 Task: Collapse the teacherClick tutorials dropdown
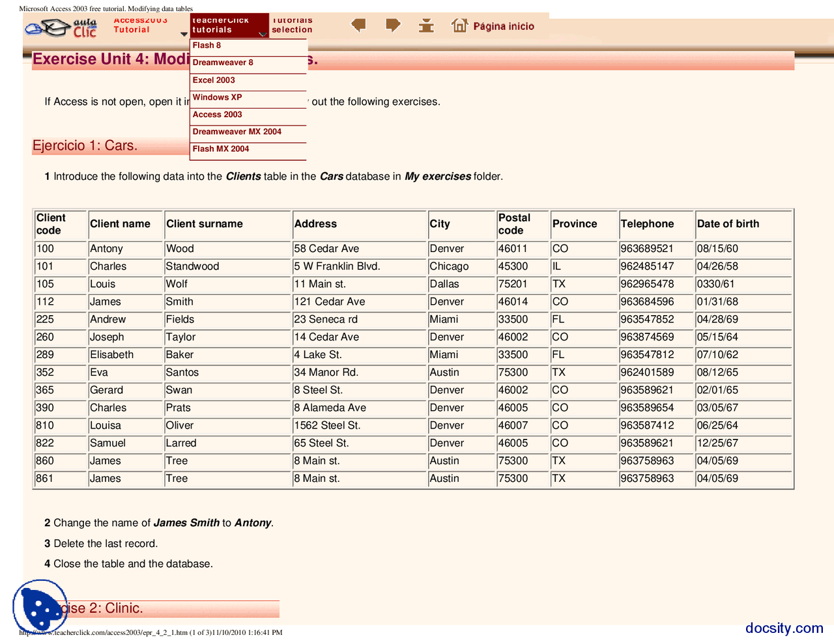(262, 34)
